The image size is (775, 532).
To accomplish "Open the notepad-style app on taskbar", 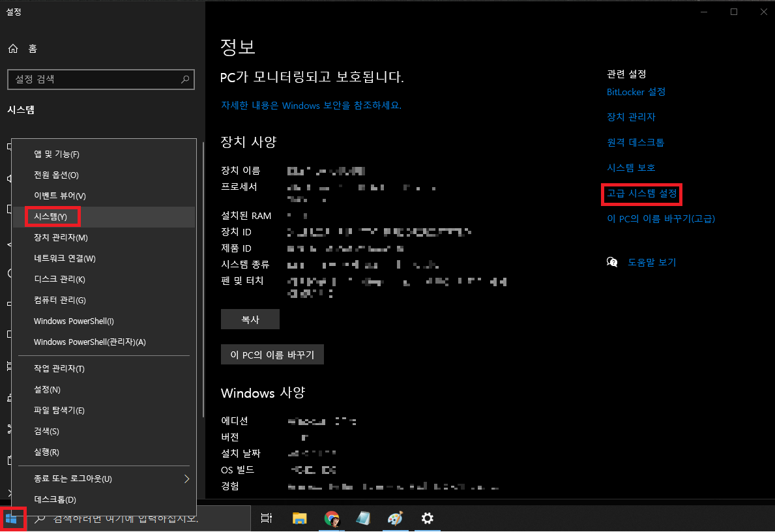I will 363,518.
